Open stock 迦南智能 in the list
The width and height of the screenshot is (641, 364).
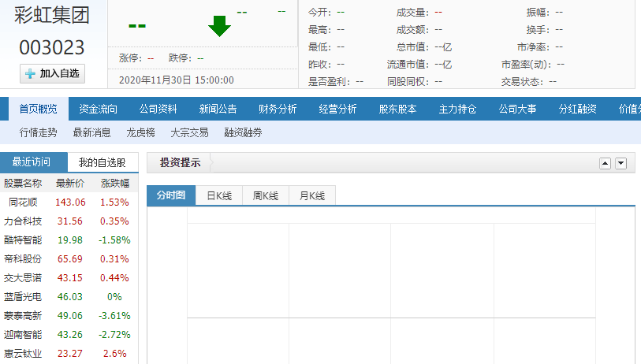(x=23, y=334)
